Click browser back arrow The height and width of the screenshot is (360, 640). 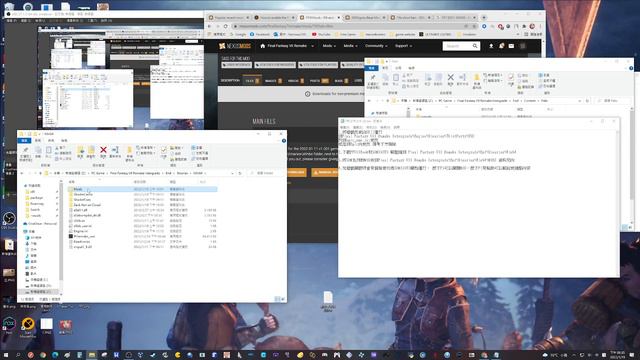[210, 26]
